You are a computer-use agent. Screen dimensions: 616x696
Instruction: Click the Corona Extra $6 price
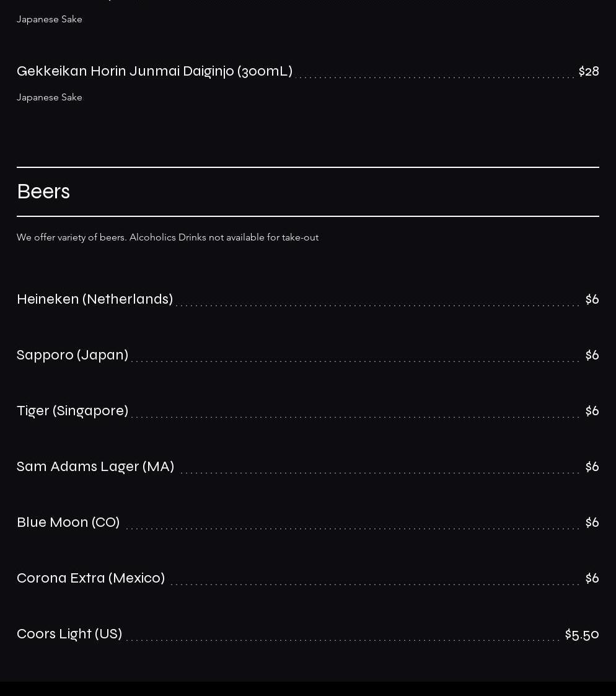(x=592, y=578)
